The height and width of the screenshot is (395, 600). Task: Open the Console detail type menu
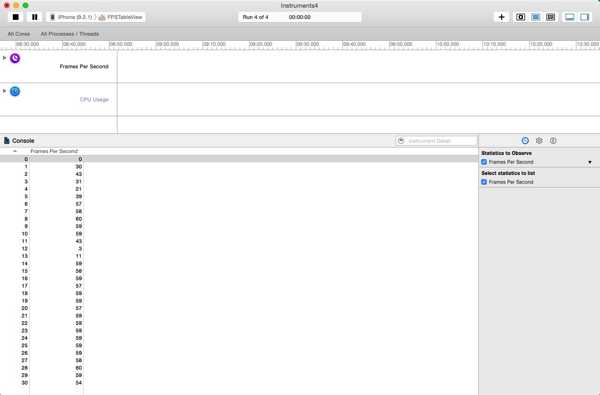coord(19,141)
